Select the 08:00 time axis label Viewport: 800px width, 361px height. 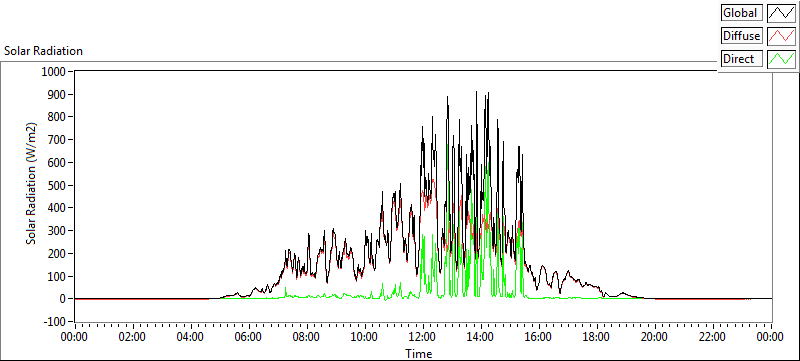point(307,337)
